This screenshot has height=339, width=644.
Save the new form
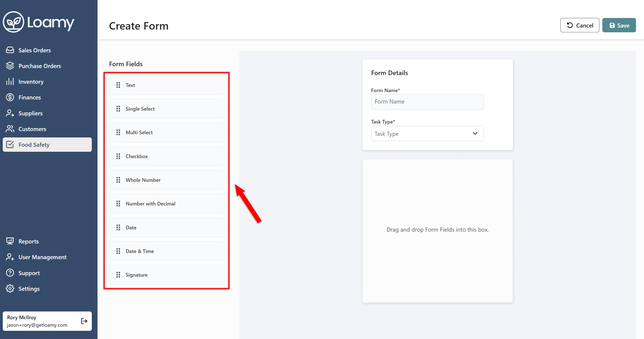(619, 25)
